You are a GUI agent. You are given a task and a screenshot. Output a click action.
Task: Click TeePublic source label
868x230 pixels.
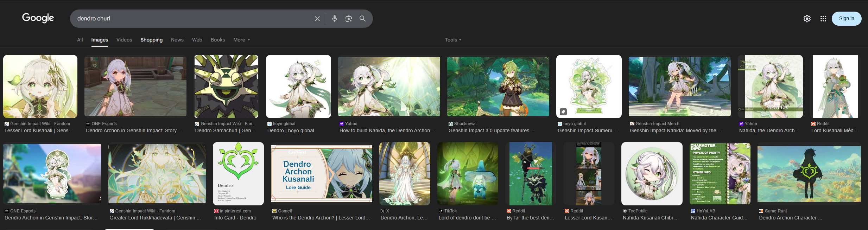click(638, 211)
